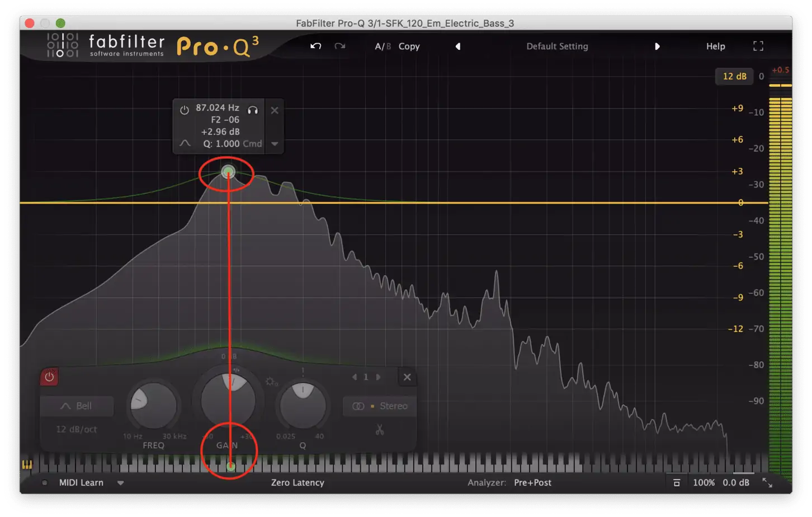Undo the last EQ change
Screen dimensions: 812x517
[x=316, y=46]
